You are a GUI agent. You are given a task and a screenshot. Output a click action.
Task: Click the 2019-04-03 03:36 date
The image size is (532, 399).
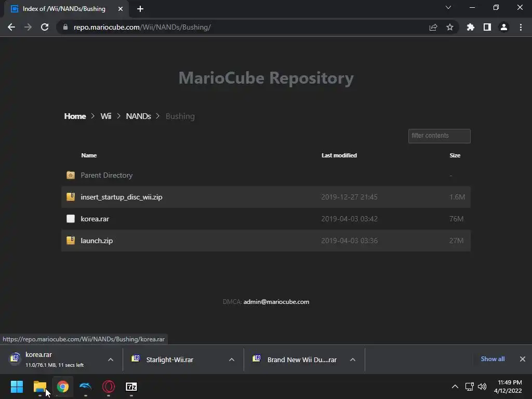coord(349,241)
